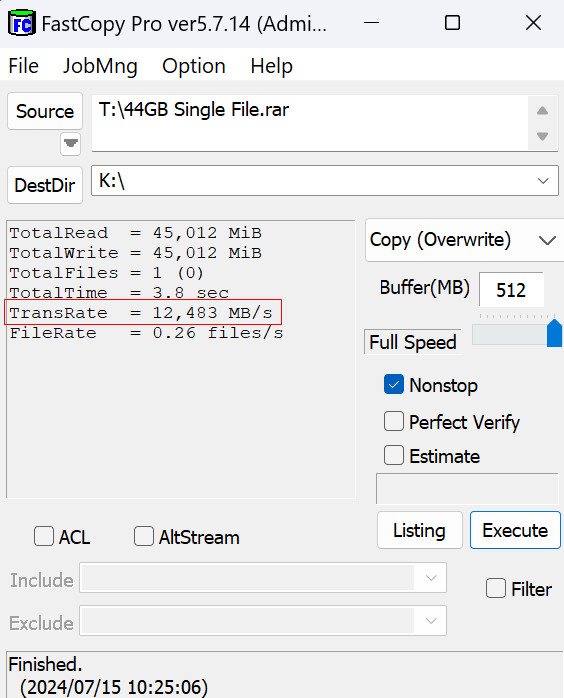Click the Full Speed slider handle
The width and height of the screenshot is (564, 698).
(554, 333)
